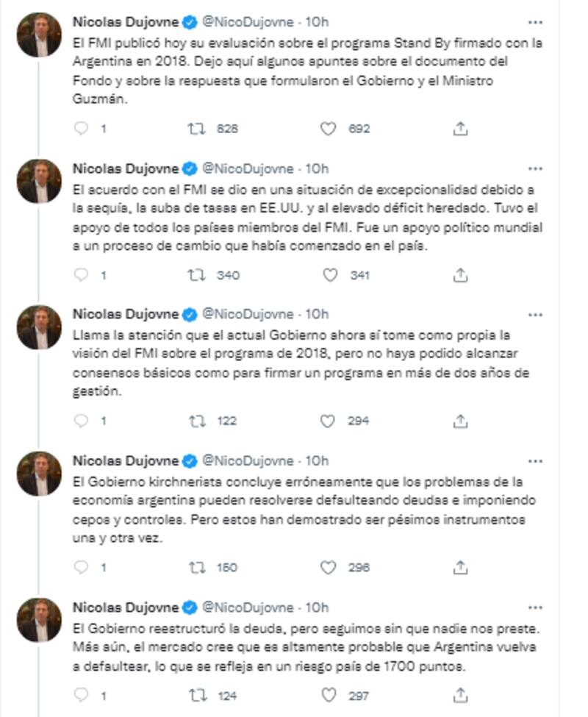Open profile avatar on the third tweet
588x717 pixels.
[40, 328]
